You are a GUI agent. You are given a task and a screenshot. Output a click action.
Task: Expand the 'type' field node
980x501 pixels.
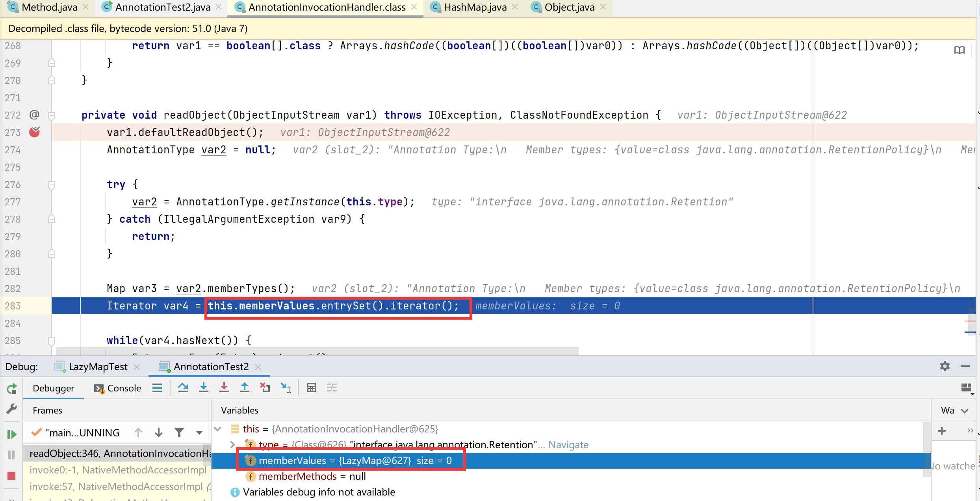232,445
